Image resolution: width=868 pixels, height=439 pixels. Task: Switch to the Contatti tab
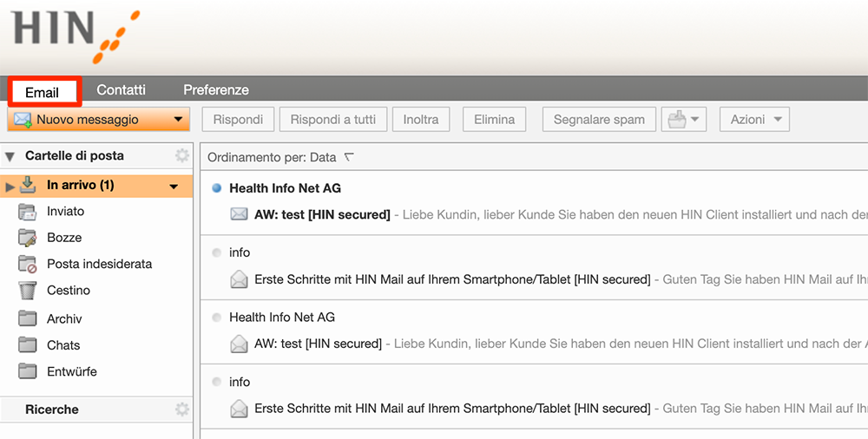(121, 89)
